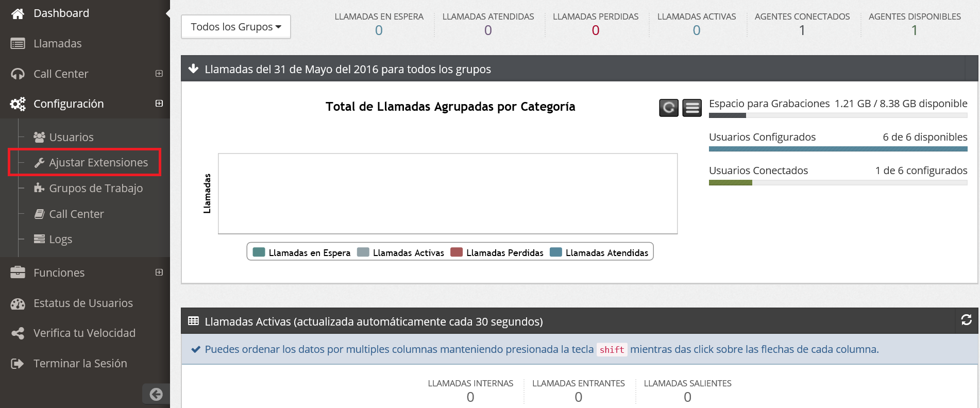
Task: Open the Logs page
Action: click(60, 239)
